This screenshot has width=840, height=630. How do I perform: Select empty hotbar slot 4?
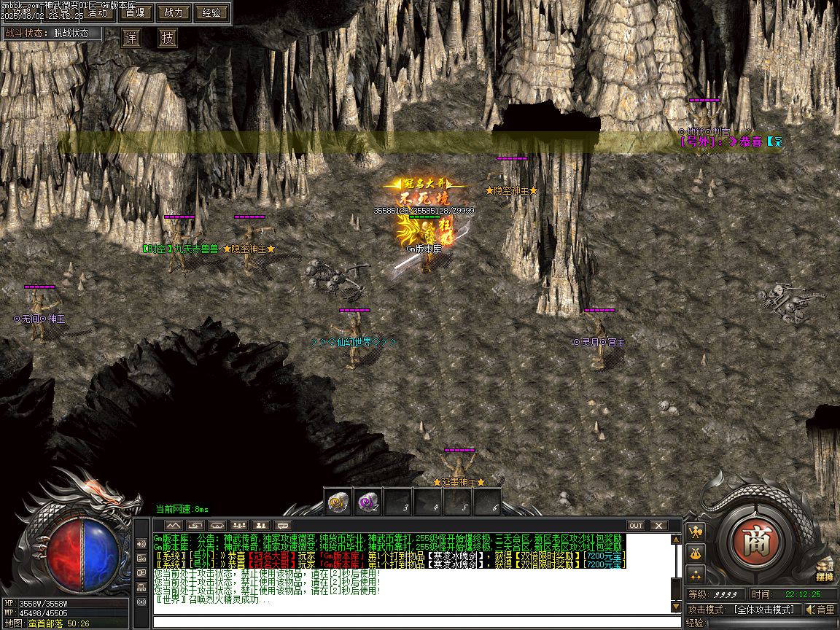[429, 502]
